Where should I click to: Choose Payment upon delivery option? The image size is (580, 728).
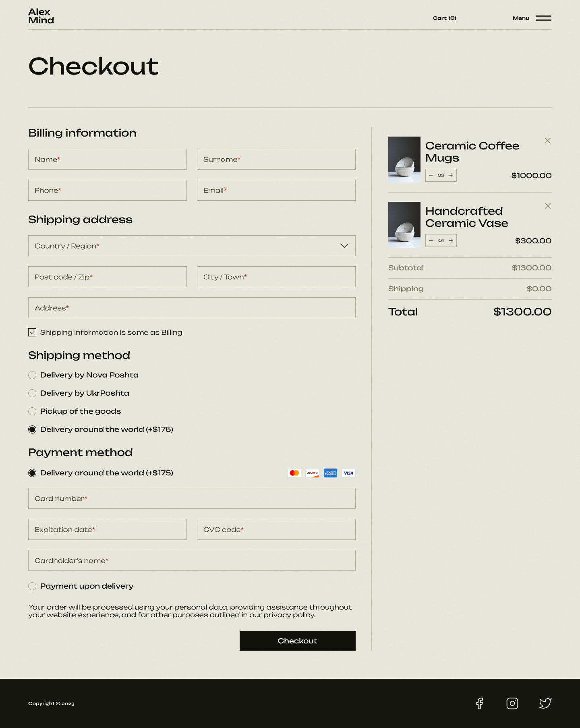(32, 586)
